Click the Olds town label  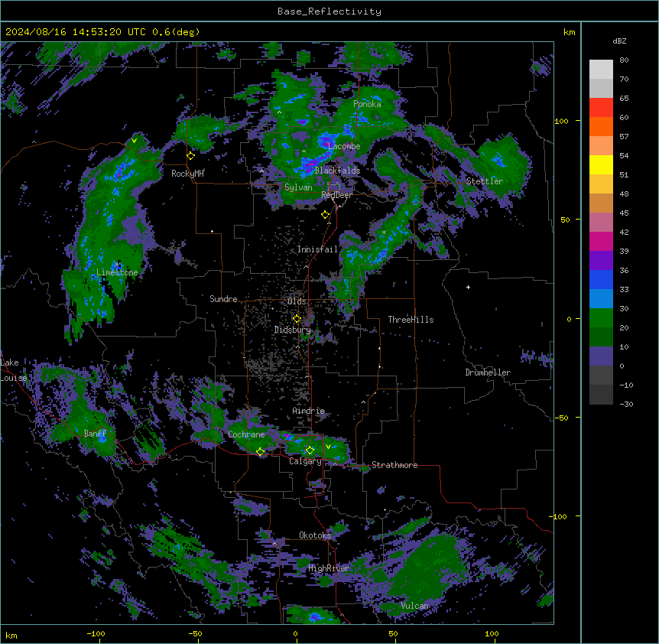click(x=297, y=301)
